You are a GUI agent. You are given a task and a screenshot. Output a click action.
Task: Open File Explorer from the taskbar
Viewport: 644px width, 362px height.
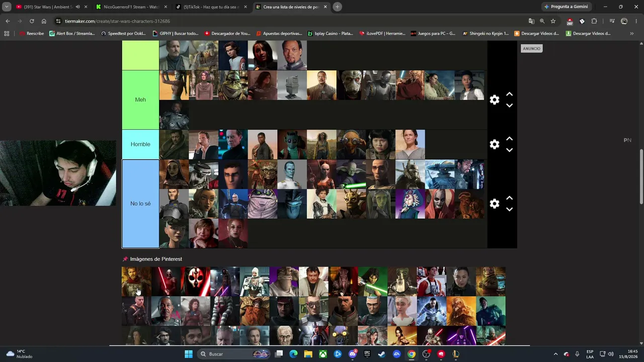point(308,354)
